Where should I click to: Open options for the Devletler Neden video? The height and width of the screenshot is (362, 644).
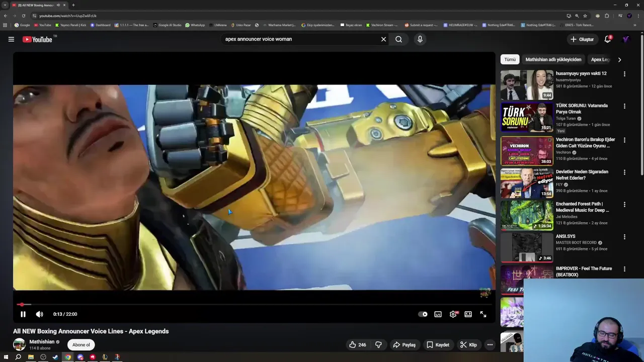[624, 172]
